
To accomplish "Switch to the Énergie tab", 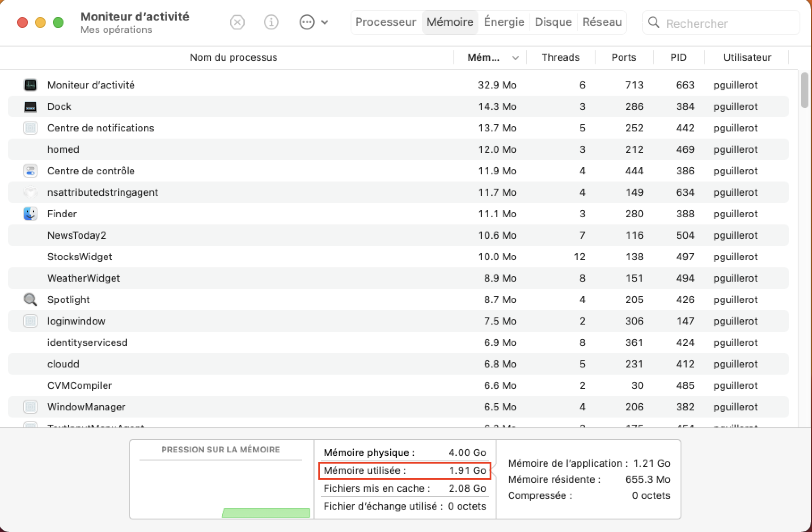I will coord(504,22).
